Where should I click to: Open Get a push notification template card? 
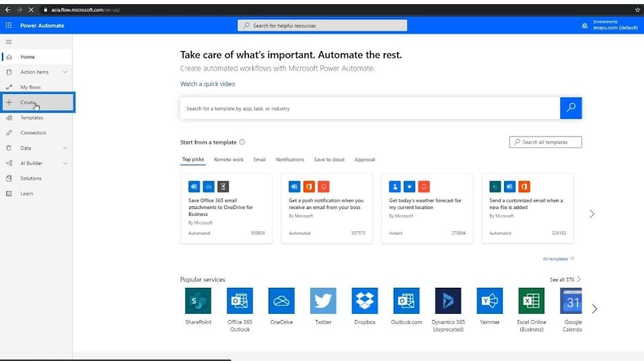tap(327, 208)
